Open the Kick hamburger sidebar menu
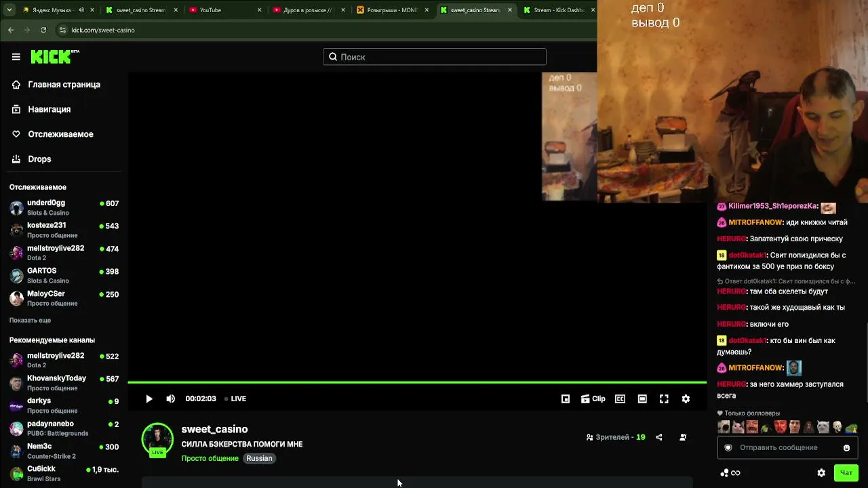Viewport: 868px width, 488px height. (16, 57)
